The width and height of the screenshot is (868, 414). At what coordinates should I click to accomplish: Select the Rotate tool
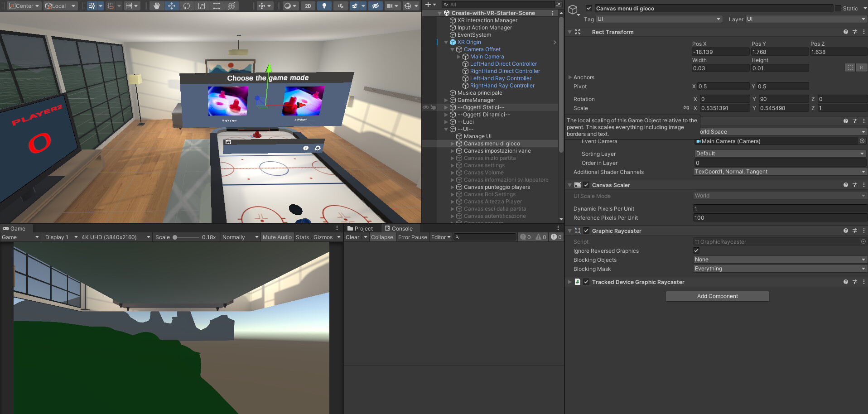pyautogui.click(x=186, y=6)
